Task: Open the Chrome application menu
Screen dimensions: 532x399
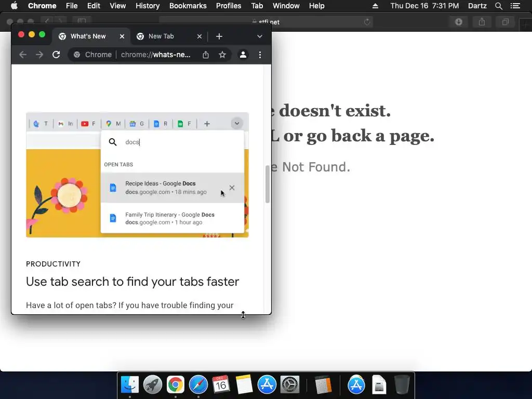Action: [x=42, y=6]
